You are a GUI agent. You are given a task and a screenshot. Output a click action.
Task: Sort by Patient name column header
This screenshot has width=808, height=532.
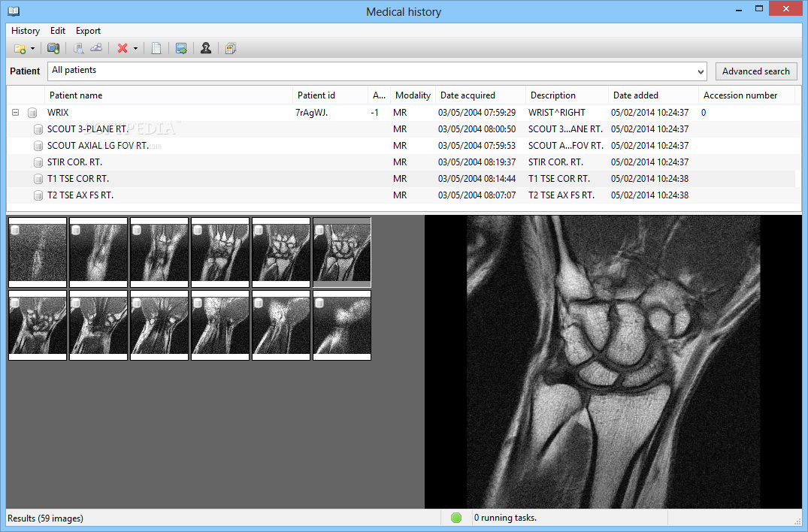169,95
